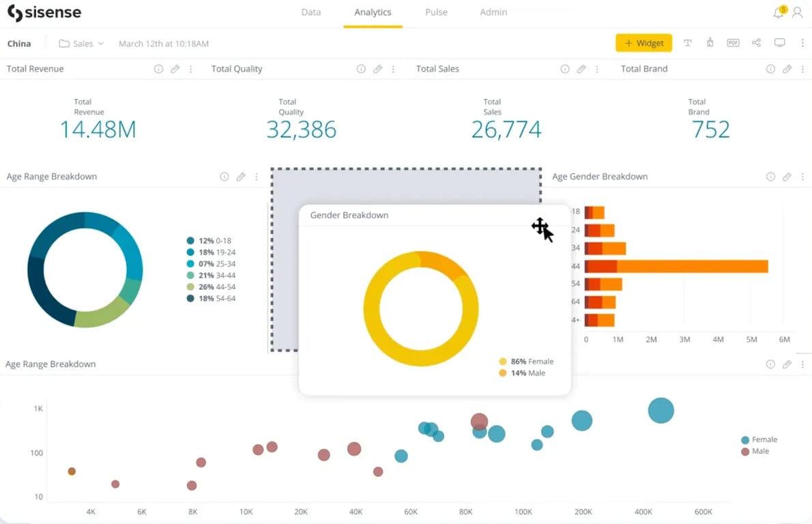Click the Gender Breakdown widget title
Viewport: 812px width, 524px height.
click(349, 215)
